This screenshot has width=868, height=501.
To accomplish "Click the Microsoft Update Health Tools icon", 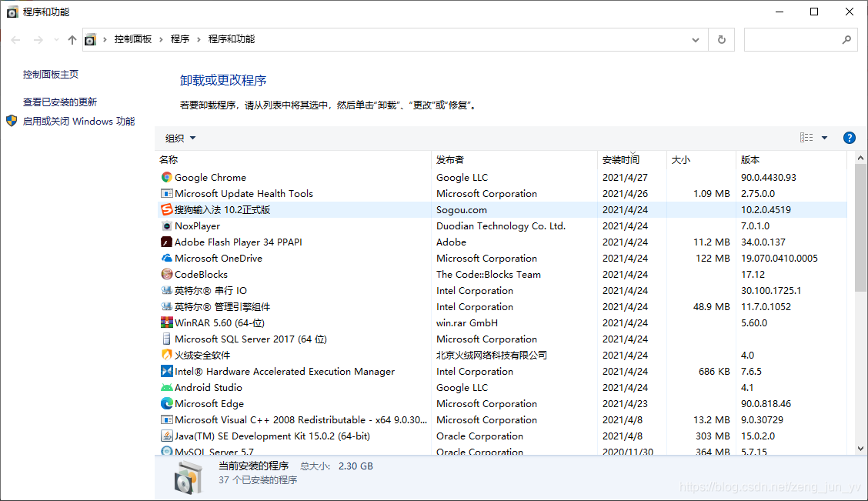I will pos(167,193).
